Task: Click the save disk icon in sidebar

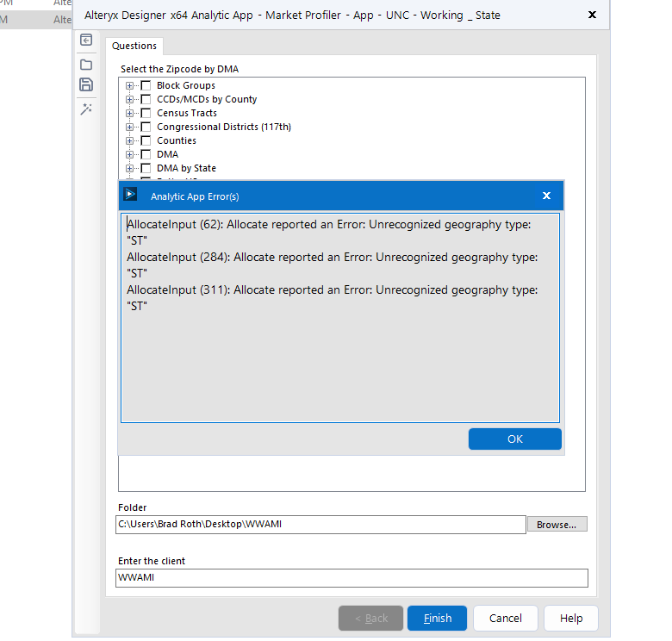Action: [x=86, y=84]
